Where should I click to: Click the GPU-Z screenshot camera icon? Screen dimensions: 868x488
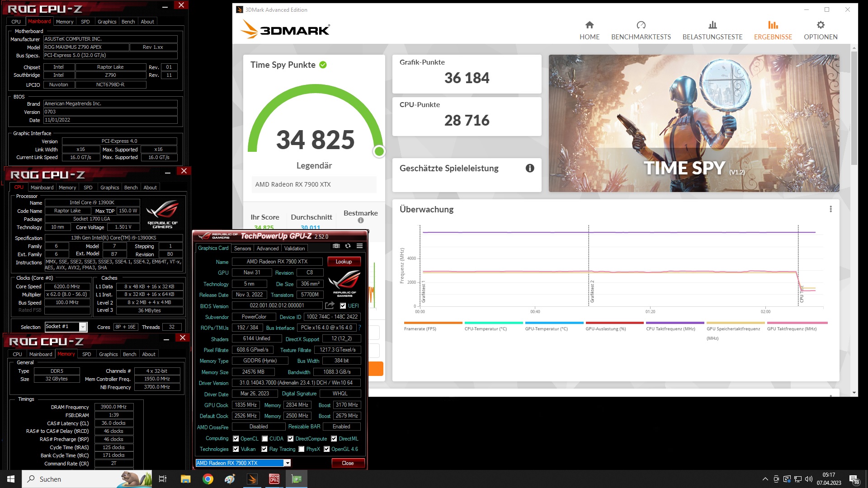click(336, 246)
